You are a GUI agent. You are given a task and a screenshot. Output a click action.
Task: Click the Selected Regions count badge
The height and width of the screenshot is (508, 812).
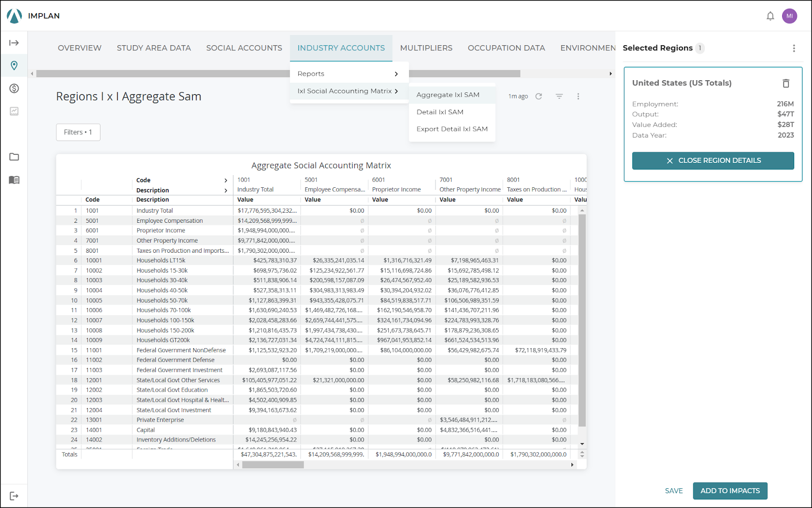tap(700, 48)
